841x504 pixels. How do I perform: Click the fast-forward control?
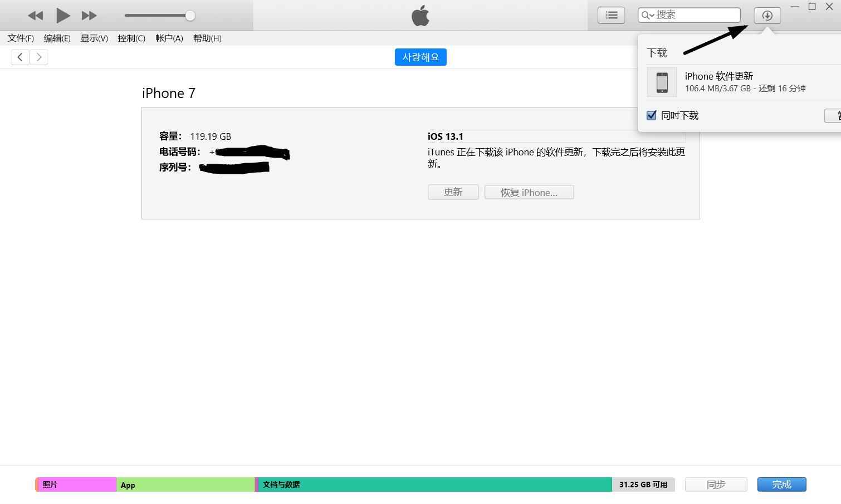click(x=89, y=15)
